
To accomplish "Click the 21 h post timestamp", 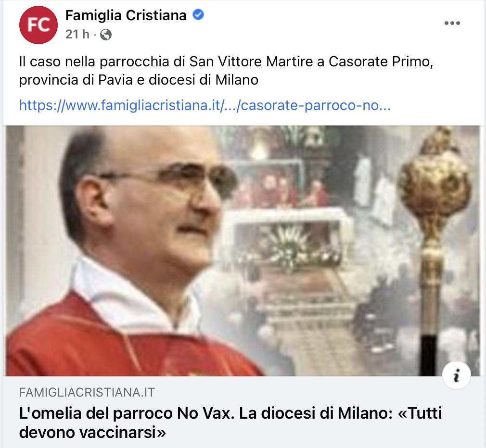I will pyautogui.click(x=77, y=34).
